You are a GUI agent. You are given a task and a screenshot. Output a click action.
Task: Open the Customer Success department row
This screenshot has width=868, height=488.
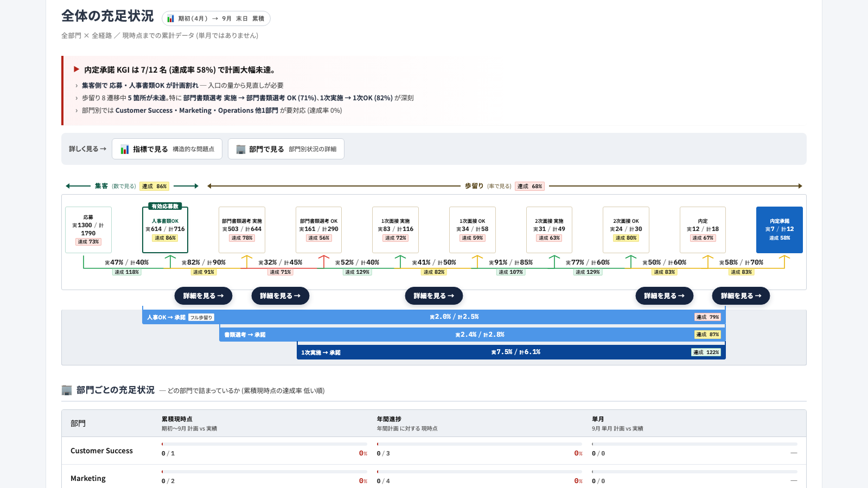[x=434, y=451]
